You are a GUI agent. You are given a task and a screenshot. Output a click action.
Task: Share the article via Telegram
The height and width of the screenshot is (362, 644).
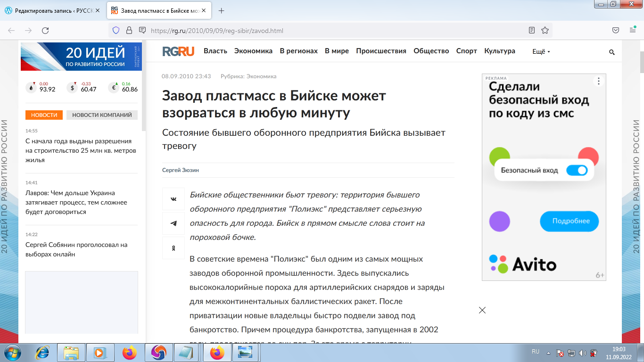pyautogui.click(x=173, y=223)
